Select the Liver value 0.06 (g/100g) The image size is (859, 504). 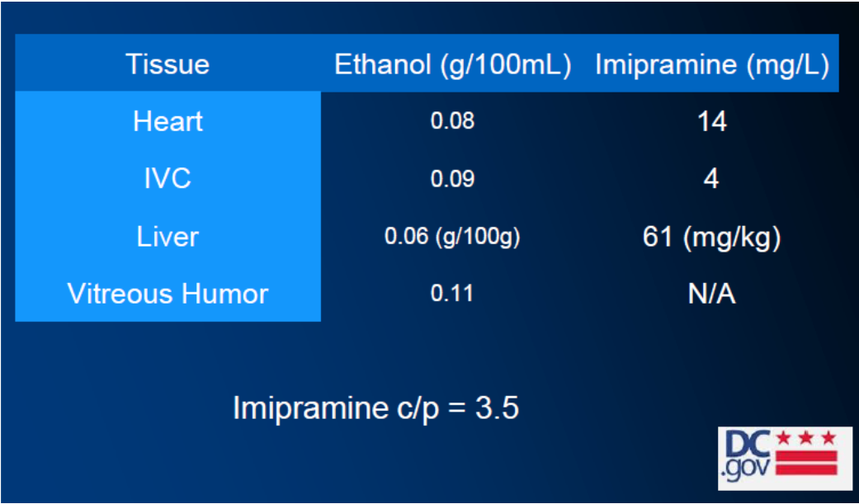[452, 237]
